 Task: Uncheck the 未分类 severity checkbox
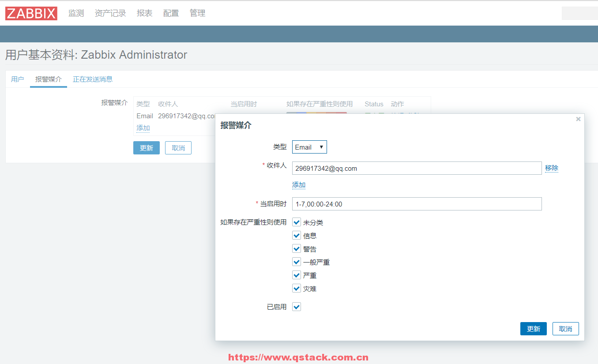[297, 222]
